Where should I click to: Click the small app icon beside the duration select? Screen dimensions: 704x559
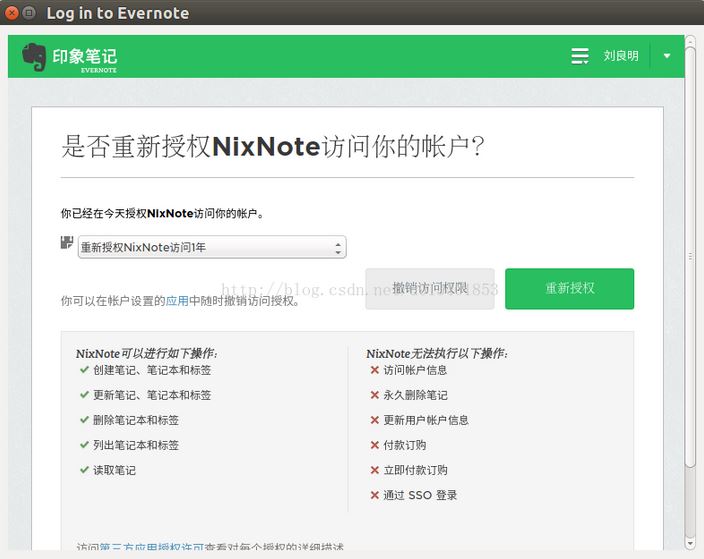pyautogui.click(x=67, y=243)
